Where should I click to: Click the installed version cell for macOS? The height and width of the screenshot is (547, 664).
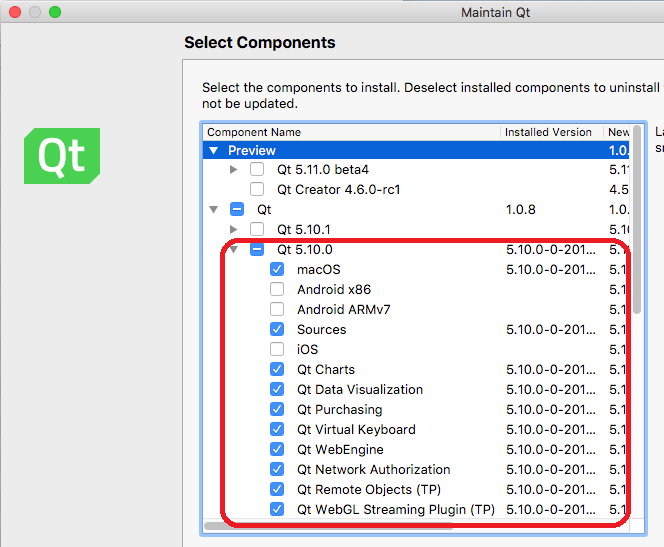pyautogui.click(x=551, y=269)
